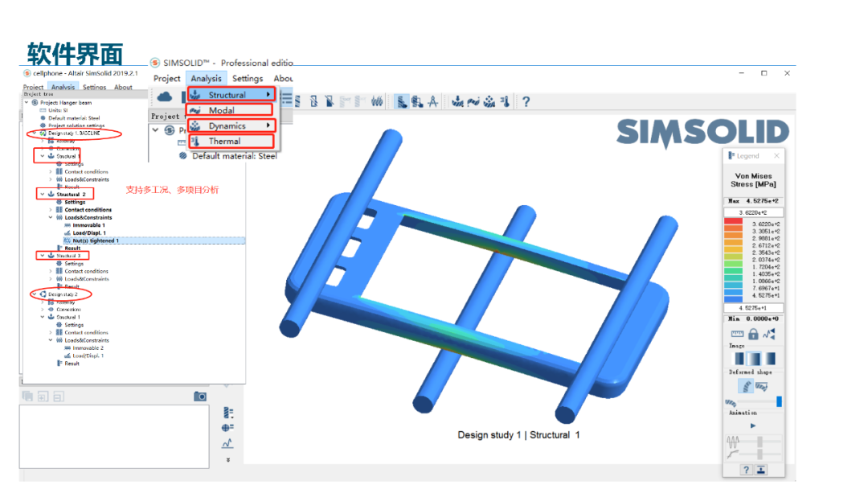Select Project solution settings in tree

pos(76,125)
